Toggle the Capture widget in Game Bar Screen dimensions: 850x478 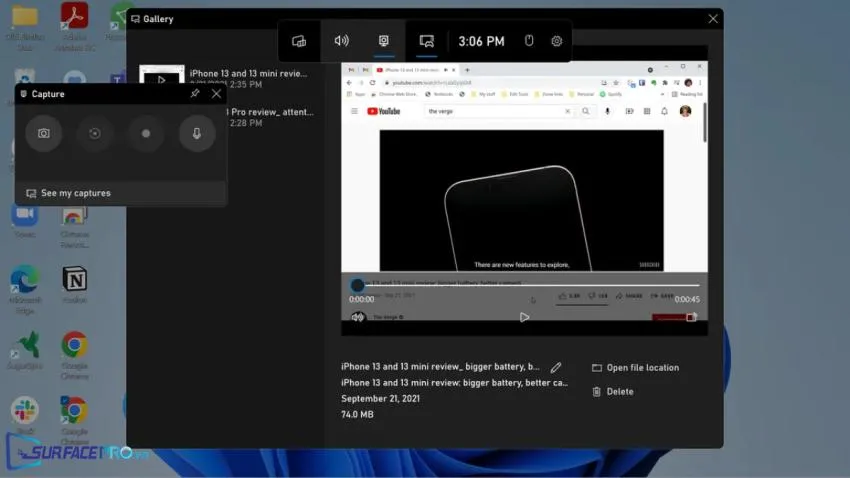point(384,41)
